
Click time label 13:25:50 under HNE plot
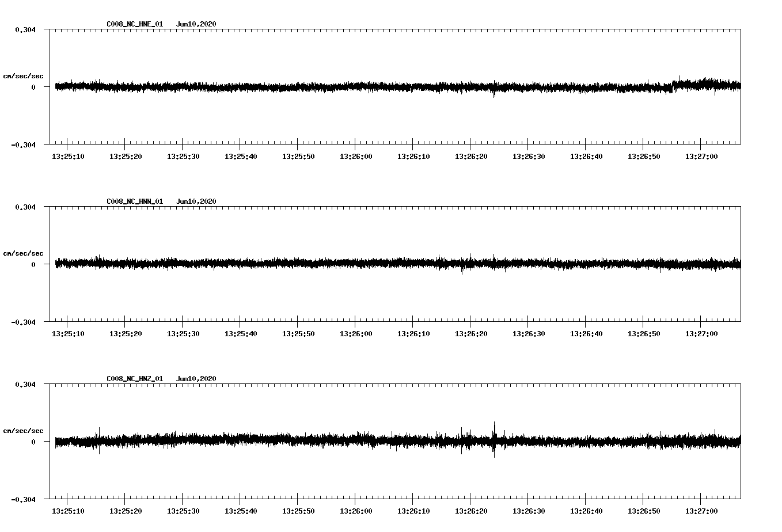(x=298, y=156)
